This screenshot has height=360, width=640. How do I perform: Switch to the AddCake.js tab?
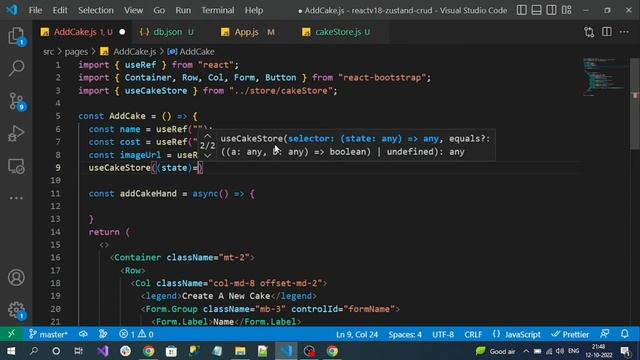click(83, 32)
